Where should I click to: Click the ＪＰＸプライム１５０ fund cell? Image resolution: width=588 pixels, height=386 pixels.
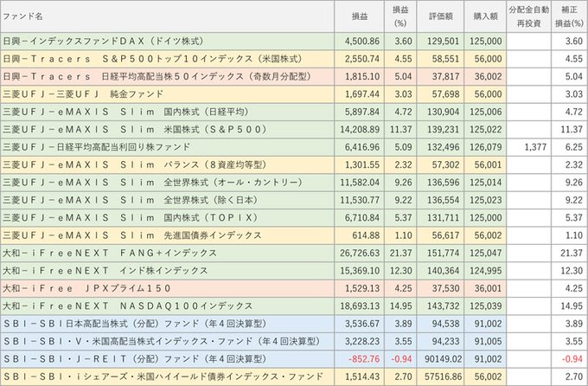(x=167, y=288)
